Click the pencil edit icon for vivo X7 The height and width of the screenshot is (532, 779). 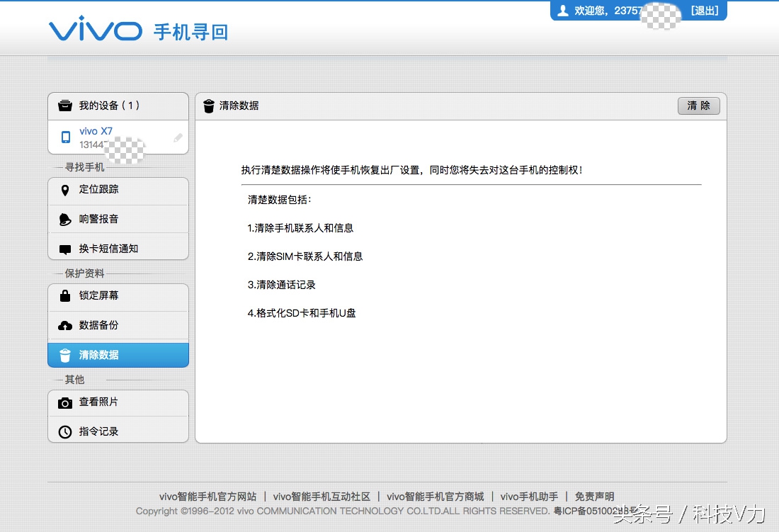[177, 139]
